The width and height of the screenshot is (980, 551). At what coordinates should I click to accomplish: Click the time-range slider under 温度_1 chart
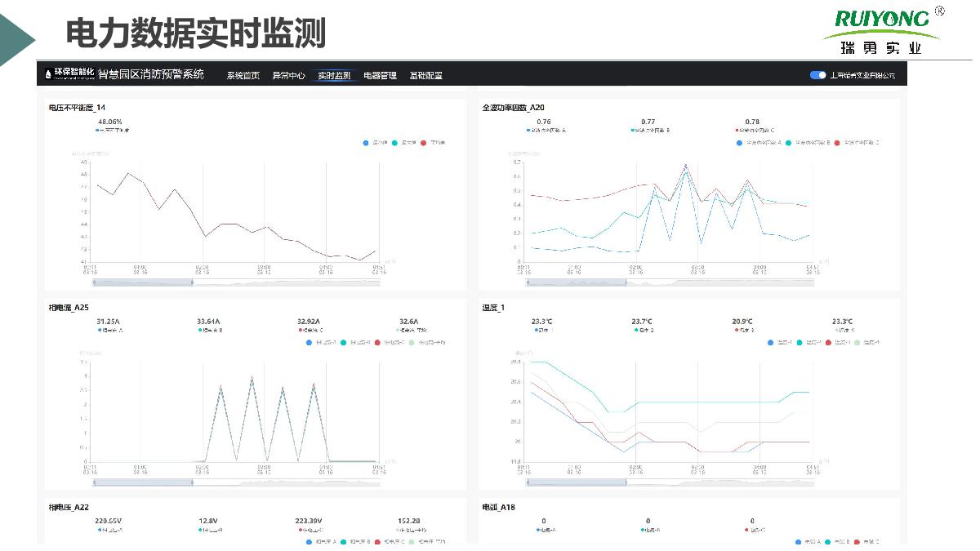click(670, 482)
